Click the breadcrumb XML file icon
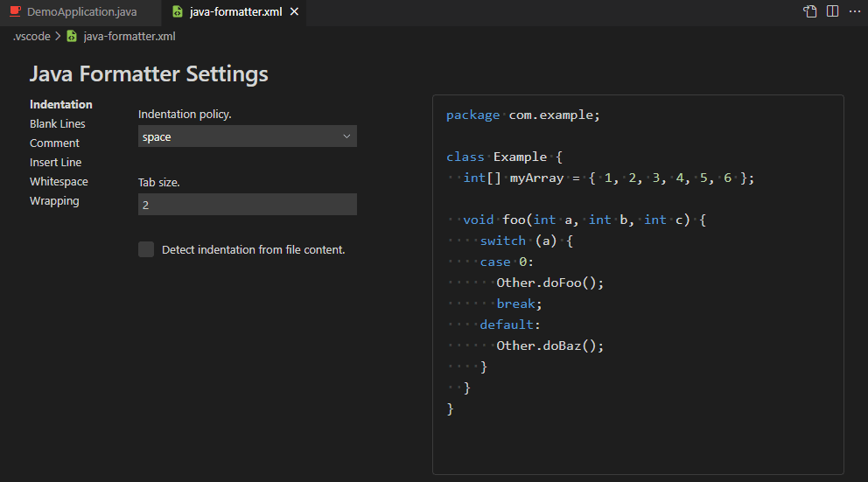This screenshot has height=482, width=868. pos(72,37)
